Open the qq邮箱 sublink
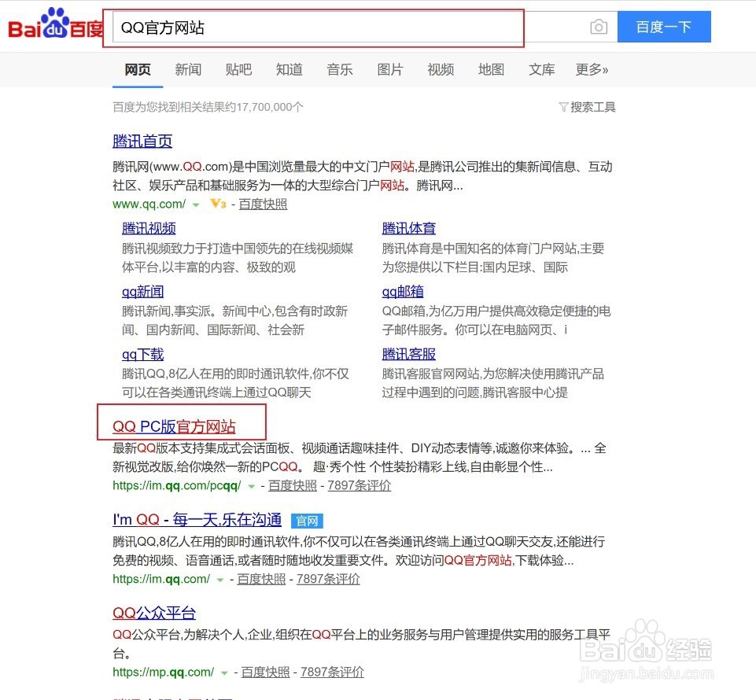 tap(403, 292)
